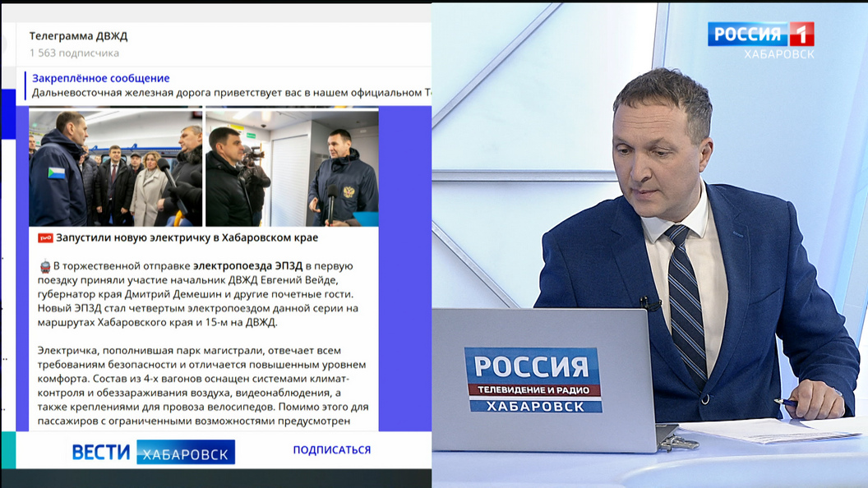Viewport: 868px width, 488px height.
Task: Open the Телеграмма ДВЖД channel title
Action: (78, 36)
